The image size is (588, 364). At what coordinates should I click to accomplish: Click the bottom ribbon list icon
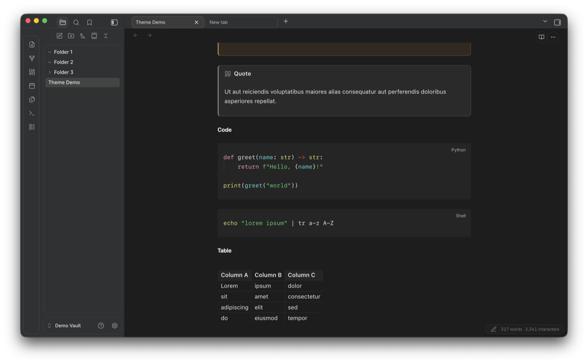[x=32, y=127]
